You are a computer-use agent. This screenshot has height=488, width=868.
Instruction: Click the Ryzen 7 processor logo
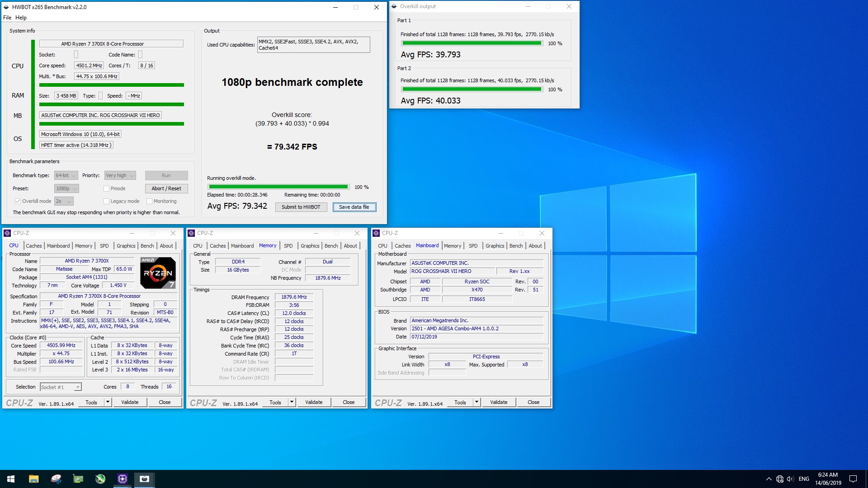pos(158,272)
